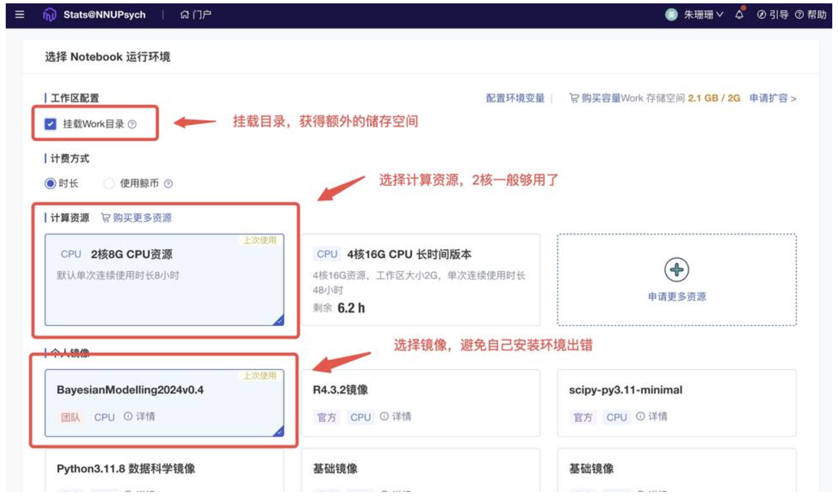This screenshot has width=838, height=504.
Task: Open the hamburger menu icon
Action: (x=20, y=14)
